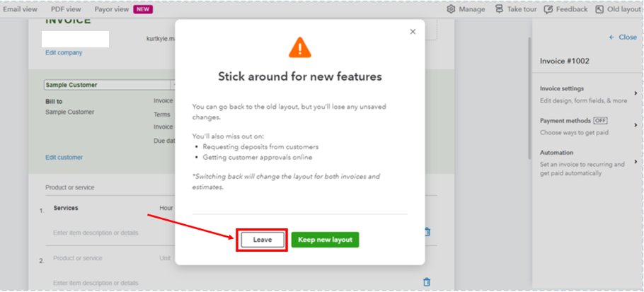644x292 pixels.
Task: Click the Leave button in dialog
Action: tap(263, 240)
